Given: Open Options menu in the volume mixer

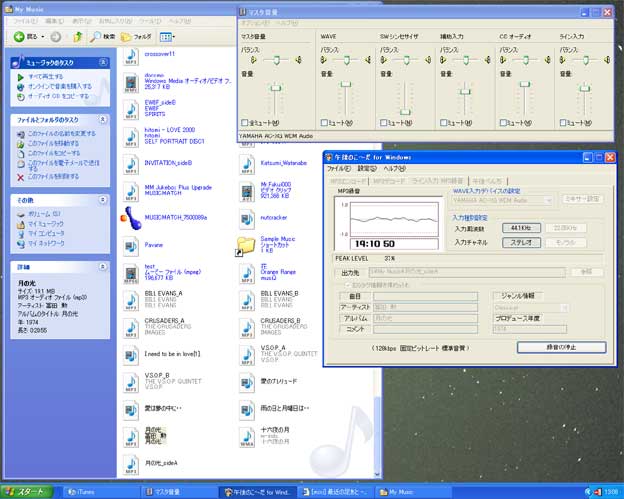Looking at the screenshot, I should pyautogui.click(x=255, y=22).
